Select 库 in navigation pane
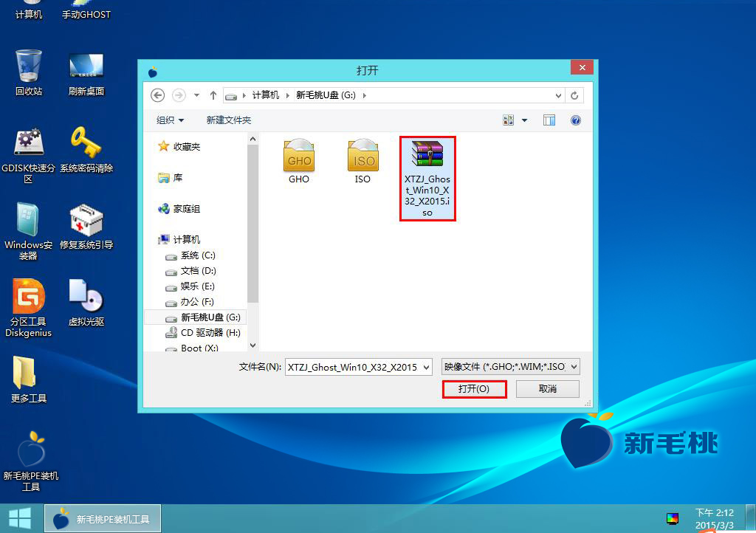The image size is (756, 533). tap(171, 178)
